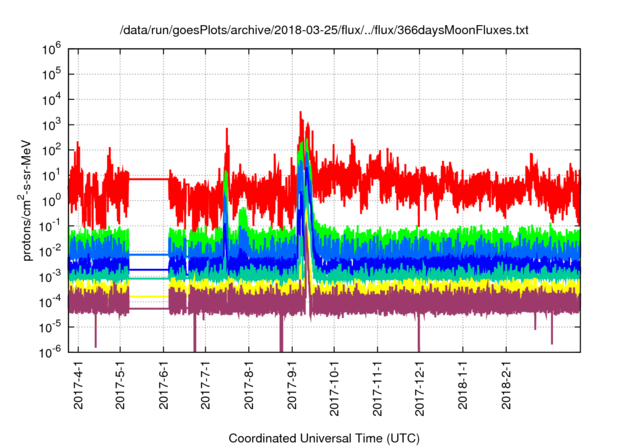Click the yellow flat line in the May data gap

point(149,296)
